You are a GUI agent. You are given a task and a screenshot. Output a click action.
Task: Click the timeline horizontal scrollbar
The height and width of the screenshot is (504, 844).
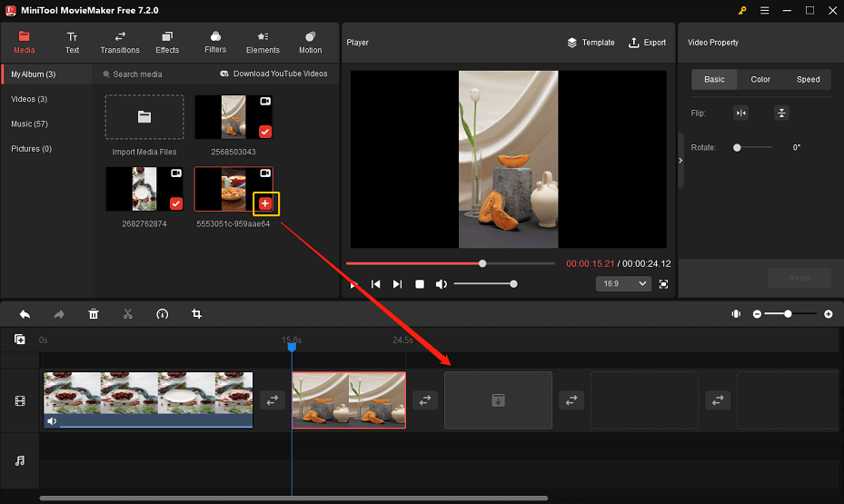[x=293, y=498]
